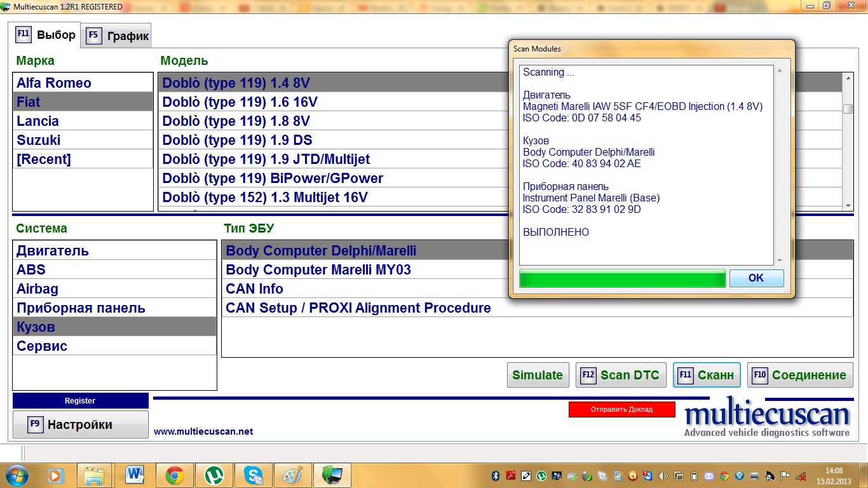Select the Airbag system

coord(37,289)
